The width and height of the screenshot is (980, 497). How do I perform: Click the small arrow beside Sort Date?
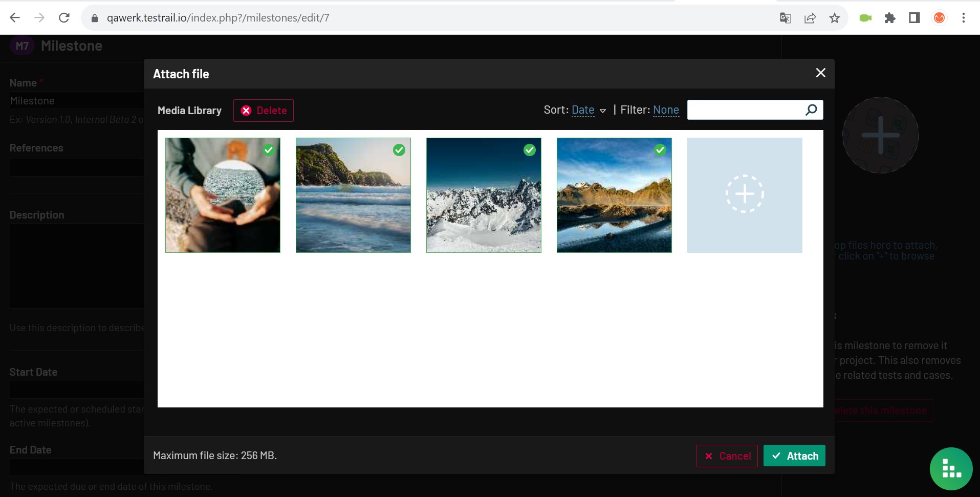point(603,111)
